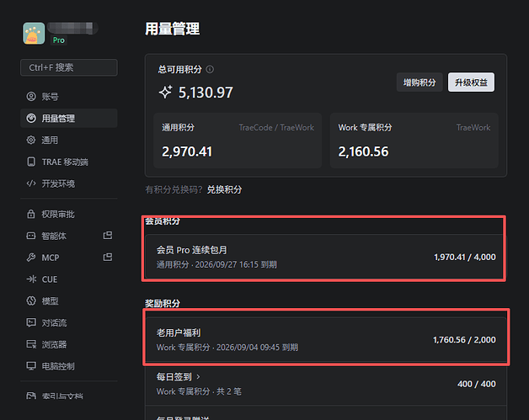
Task: Click the 奖励积分 section heading
Action: click(163, 303)
